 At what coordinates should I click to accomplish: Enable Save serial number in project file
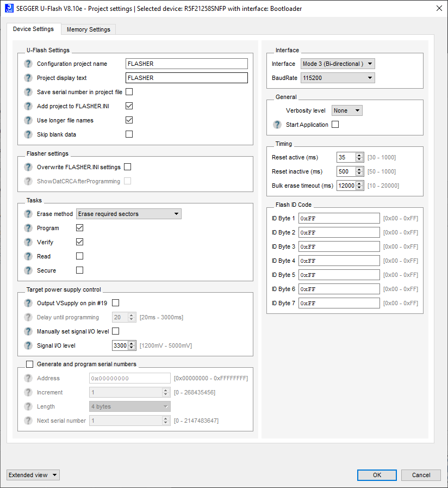click(x=129, y=92)
